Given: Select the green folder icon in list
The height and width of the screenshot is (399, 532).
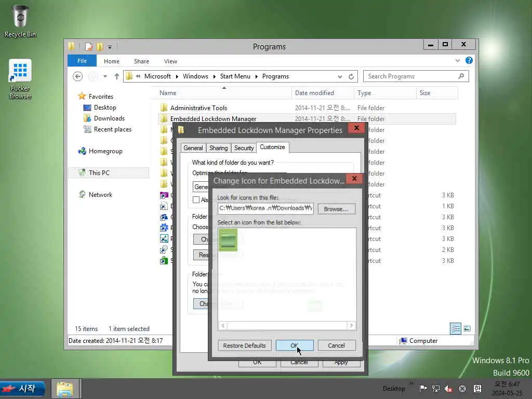Looking at the screenshot, I should point(228,240).
